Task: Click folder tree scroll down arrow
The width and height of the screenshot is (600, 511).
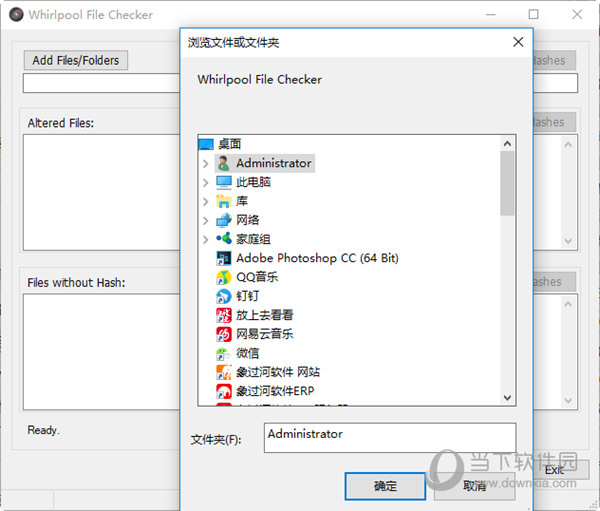Action: click(x=507, y=398)
